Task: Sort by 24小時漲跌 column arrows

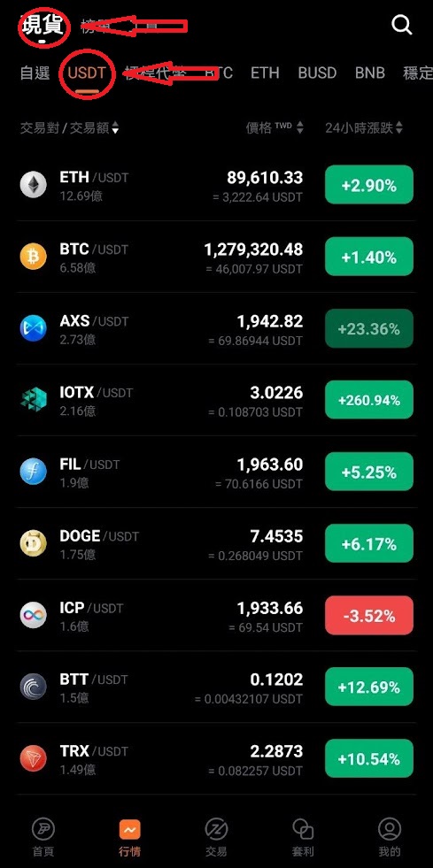Action: (399, 128)
